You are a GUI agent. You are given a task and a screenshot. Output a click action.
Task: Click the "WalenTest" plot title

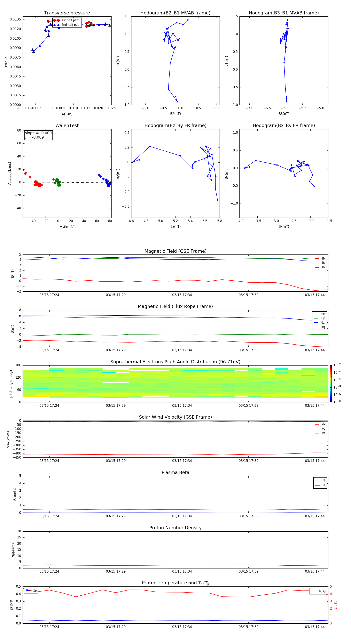tap(67, 125)
